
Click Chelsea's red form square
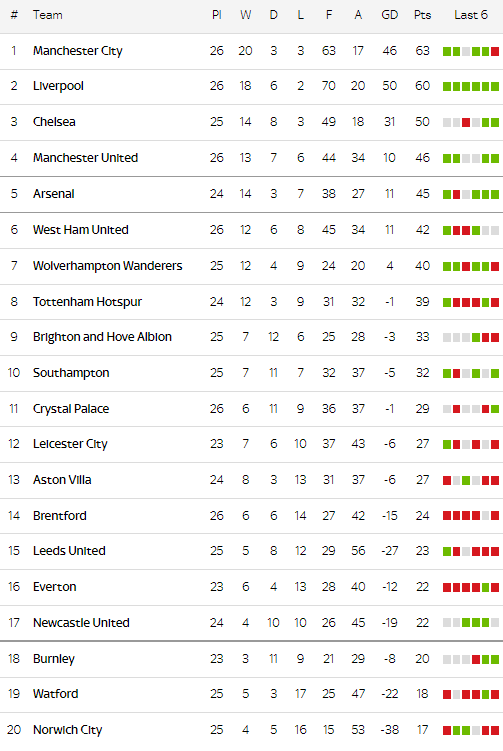click(466, 123)
